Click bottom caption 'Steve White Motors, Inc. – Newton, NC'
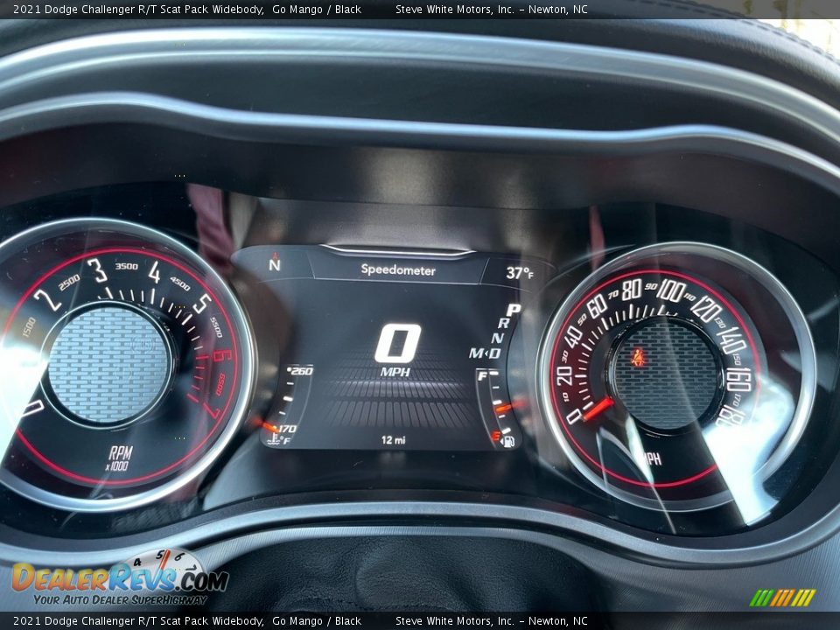The image size is (840, 630). (491, 621)
